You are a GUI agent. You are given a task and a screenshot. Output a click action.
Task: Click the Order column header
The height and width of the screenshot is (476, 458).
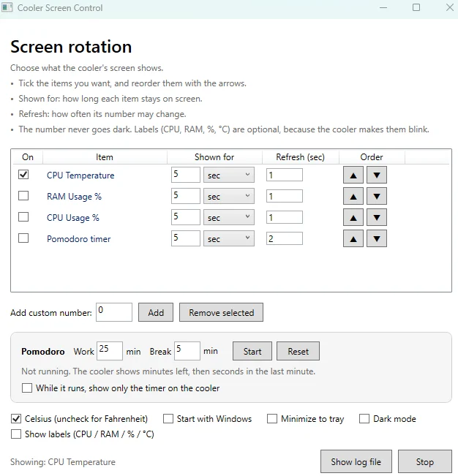pos(372,157)
